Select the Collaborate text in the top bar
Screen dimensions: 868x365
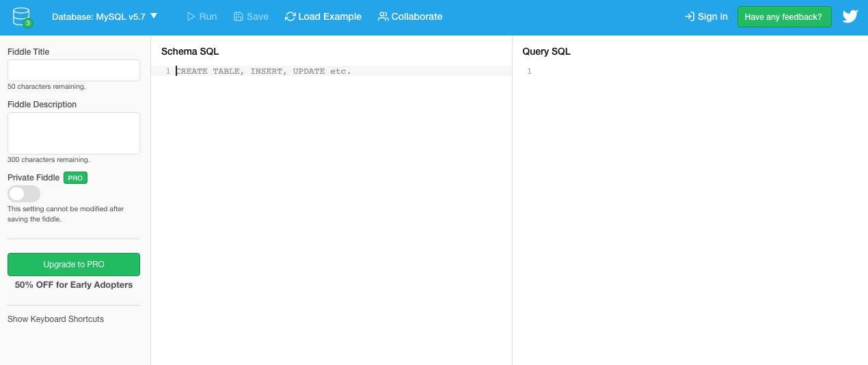417,16
